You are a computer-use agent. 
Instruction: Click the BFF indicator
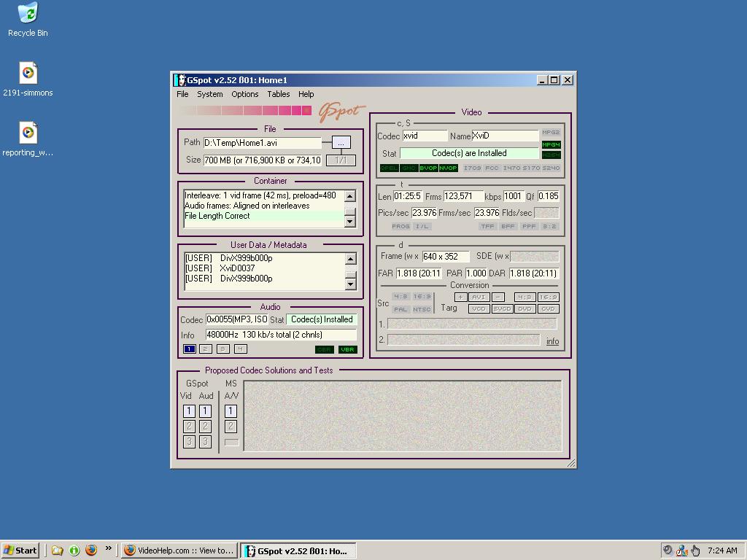pos(508,226)
